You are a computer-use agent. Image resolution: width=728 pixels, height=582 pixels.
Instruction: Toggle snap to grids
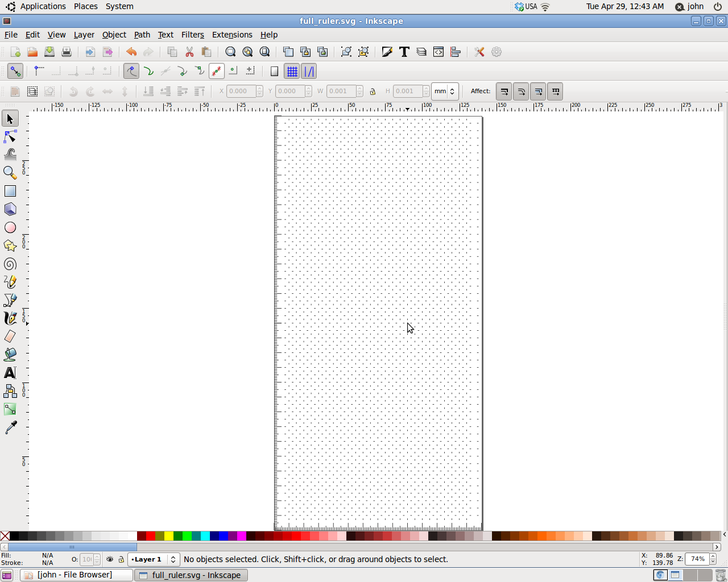(292, 71)
